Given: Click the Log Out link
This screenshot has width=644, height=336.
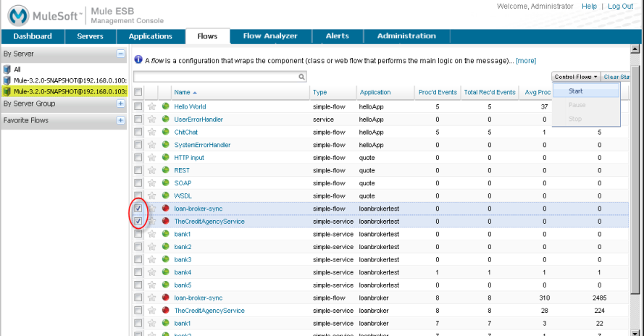Looking at the screenshot, I should (x=620, y=7).
